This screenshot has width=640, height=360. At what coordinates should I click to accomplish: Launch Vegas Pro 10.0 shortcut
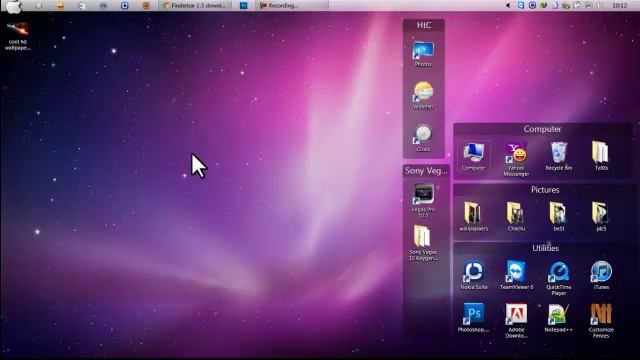point(423,200)
